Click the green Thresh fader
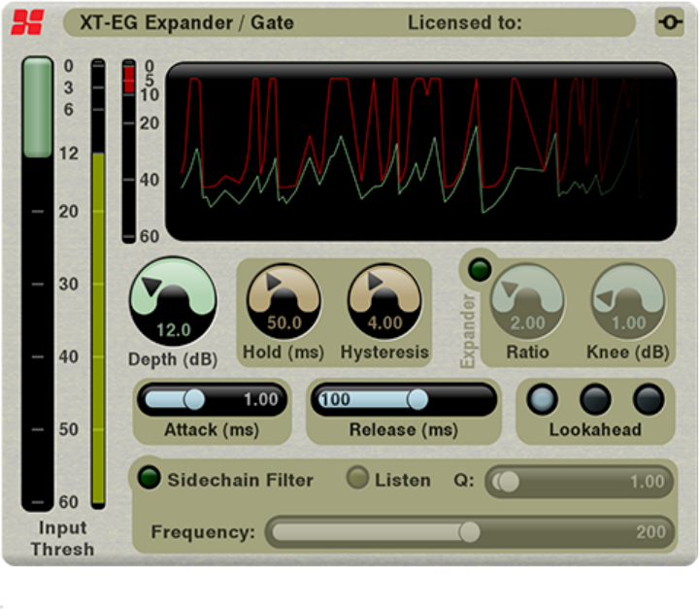 pyautogui.click(x=38, y=107)
